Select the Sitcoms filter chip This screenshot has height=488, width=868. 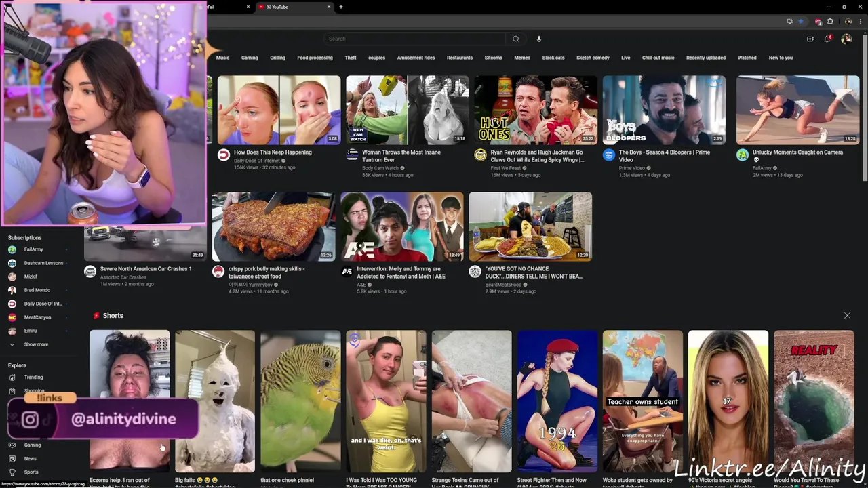[493, 58]
